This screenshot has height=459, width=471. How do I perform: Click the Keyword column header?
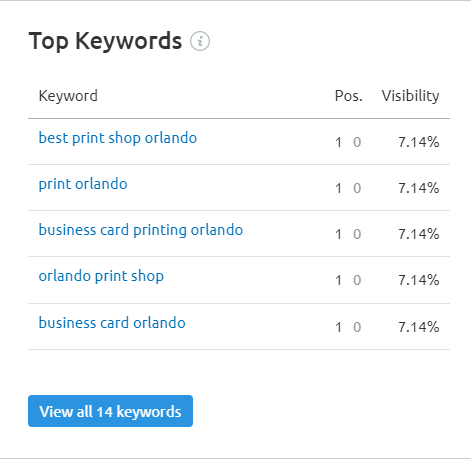point(68,96)
